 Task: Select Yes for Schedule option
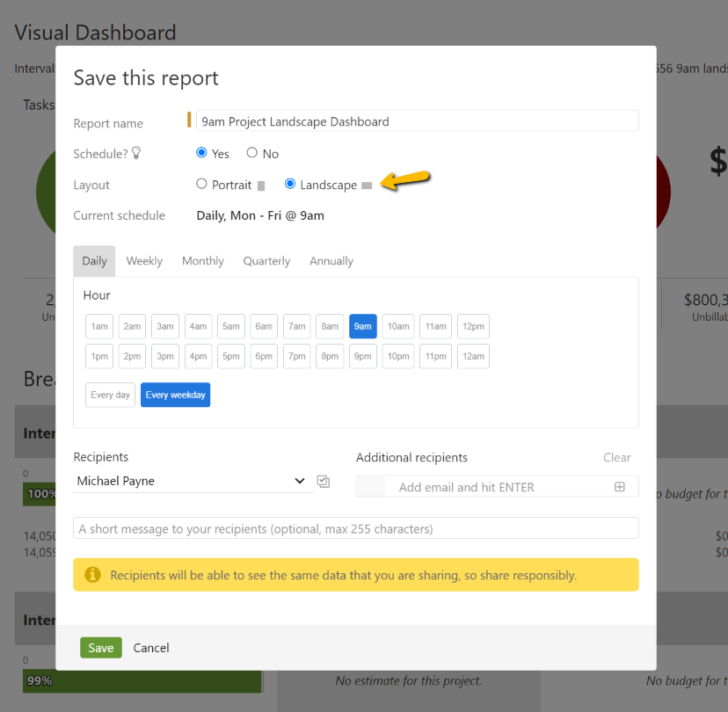tap(202, 153)
